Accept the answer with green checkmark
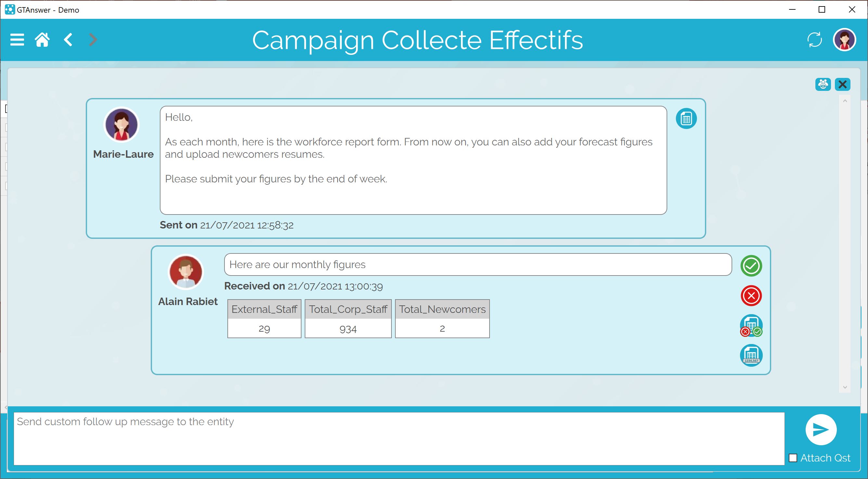Screen dimensions: 868x479 click(x=751, y=266)
